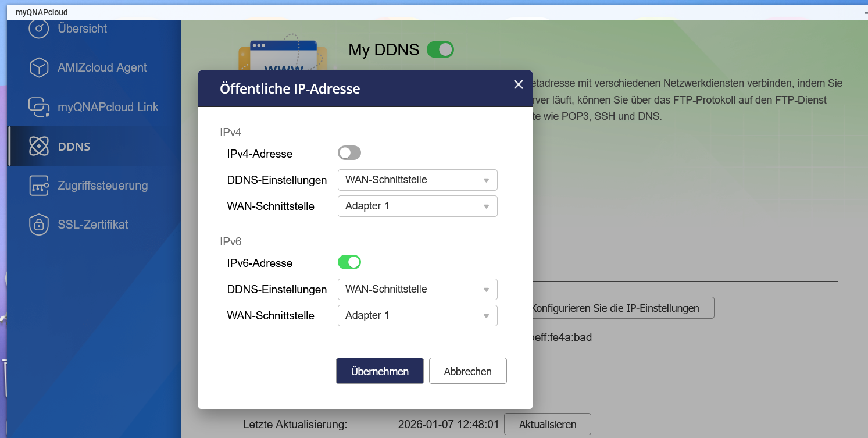This screenshot has width=868, height=438.
Task: Open the SSL-Zertifikat menu item
Action: coord(93,225)
